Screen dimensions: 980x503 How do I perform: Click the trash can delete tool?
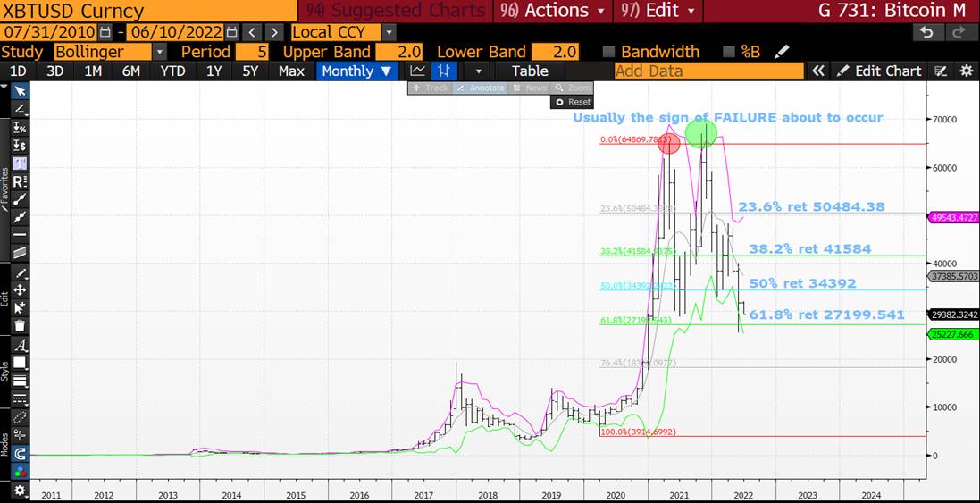pos(20,325)
